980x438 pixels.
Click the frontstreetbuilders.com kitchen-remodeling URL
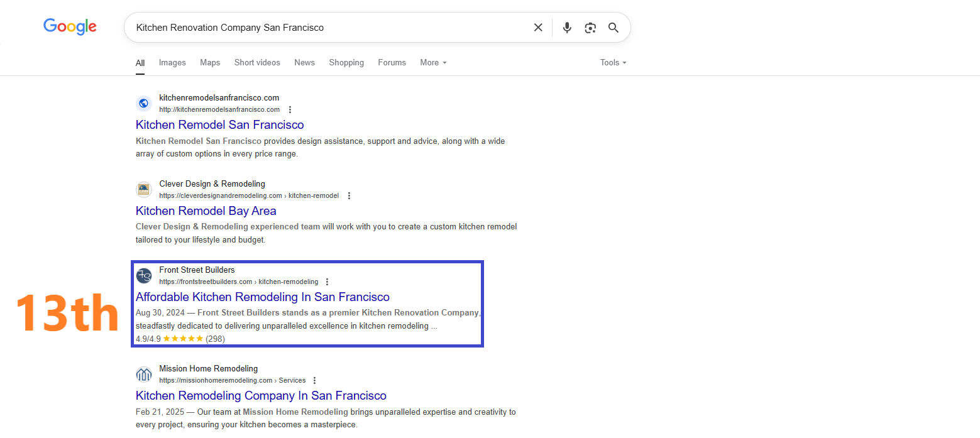coord(239,282)
